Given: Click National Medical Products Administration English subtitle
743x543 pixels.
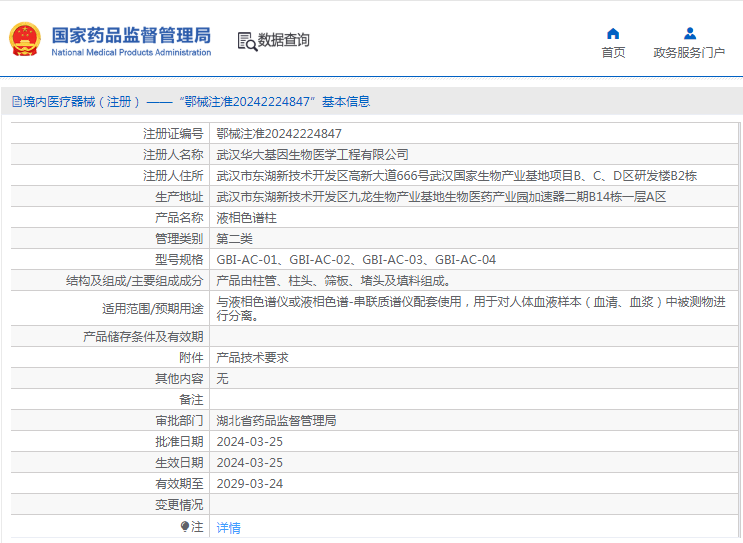Looking at the screenshot, I should coord(131,52).
